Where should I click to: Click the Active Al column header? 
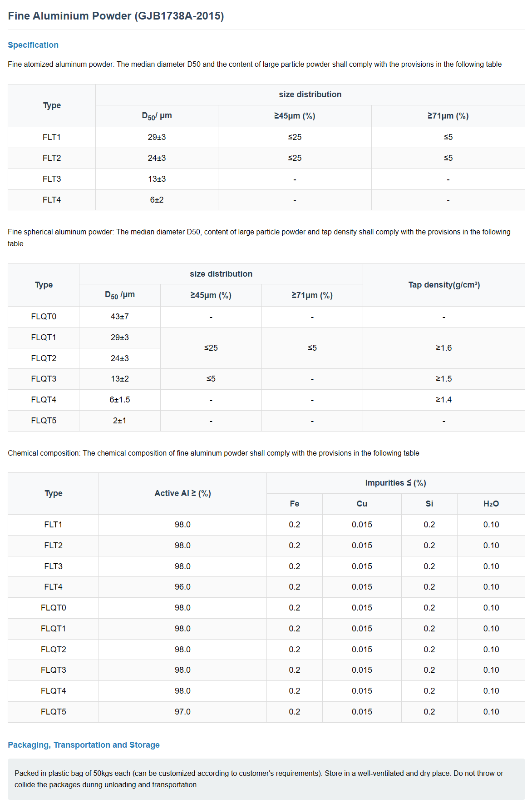(182, 493)
